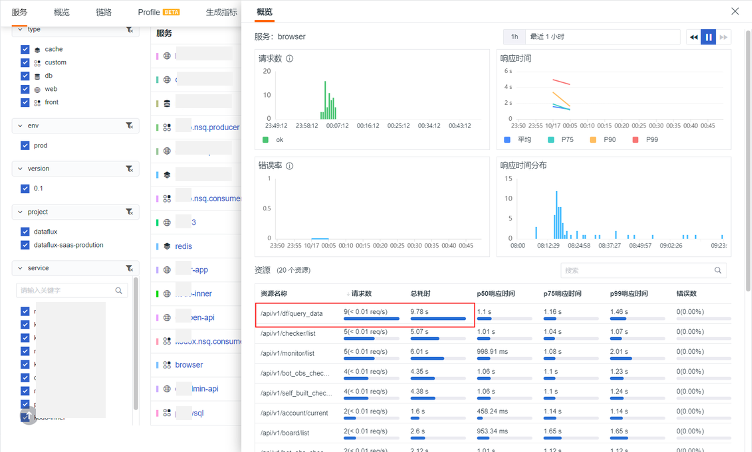Pause the auto refresh
This screenshot has width=752, height=452.
(x=708, y=37)
